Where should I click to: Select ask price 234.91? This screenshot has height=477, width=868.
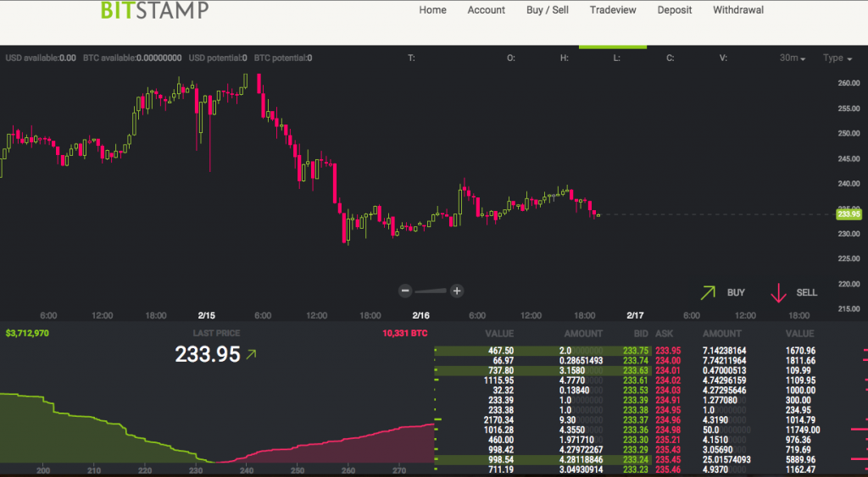click(668, 401)
